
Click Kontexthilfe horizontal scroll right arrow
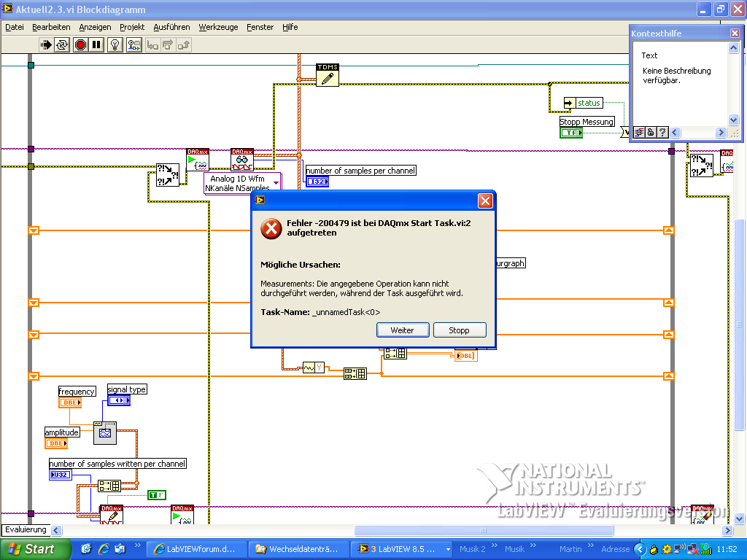[x=721, y=133]
